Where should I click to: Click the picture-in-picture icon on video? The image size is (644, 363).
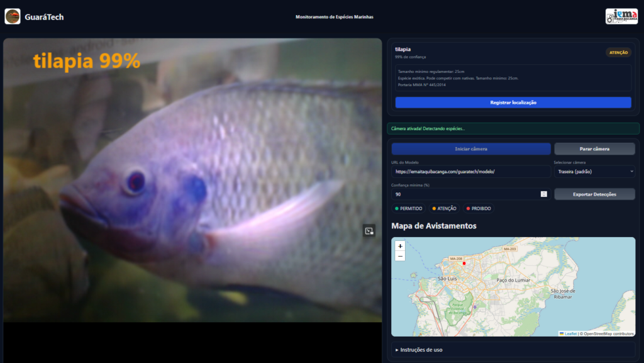click(369, 231)
